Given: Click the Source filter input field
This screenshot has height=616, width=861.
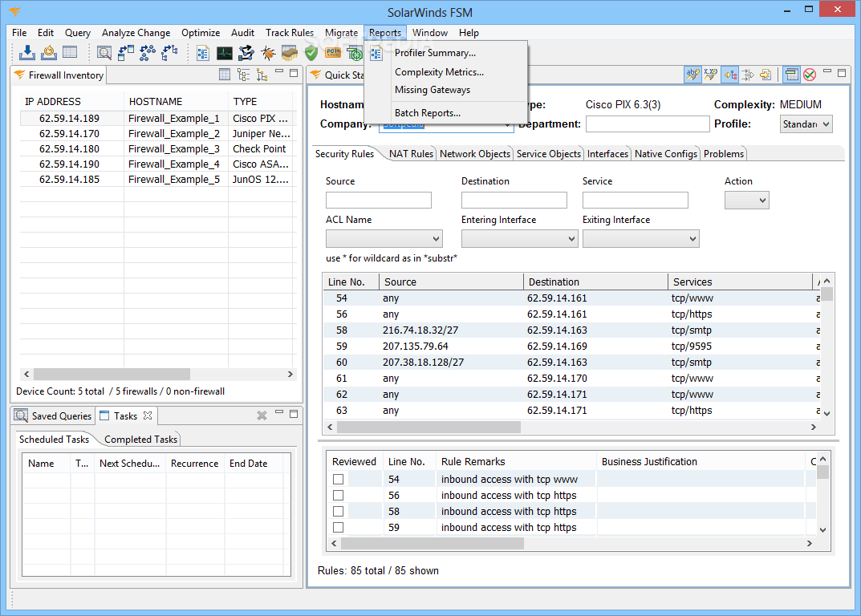Looking at the screenshot, I should click(378, 201).
